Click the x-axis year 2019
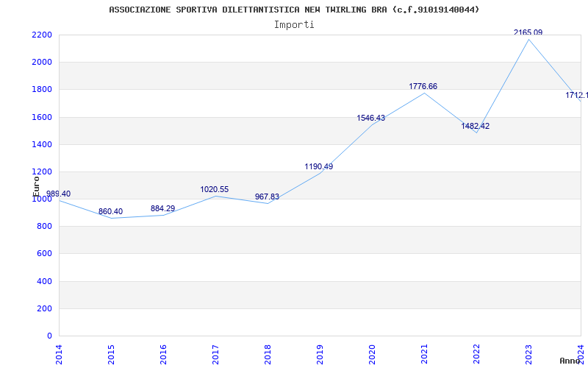The height and width of the screenshot is (368, 588). [320, 355]
